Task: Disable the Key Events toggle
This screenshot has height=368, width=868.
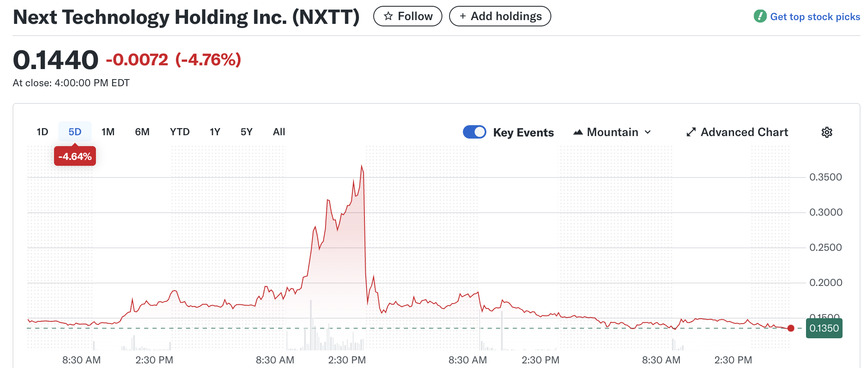Action: point(474,131)
